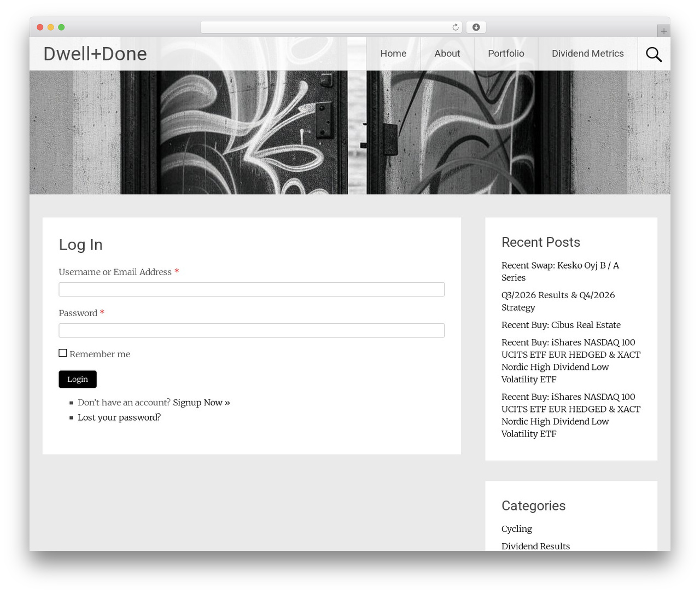
Task: Click the green maximize window button
Action: click(61, 27)
